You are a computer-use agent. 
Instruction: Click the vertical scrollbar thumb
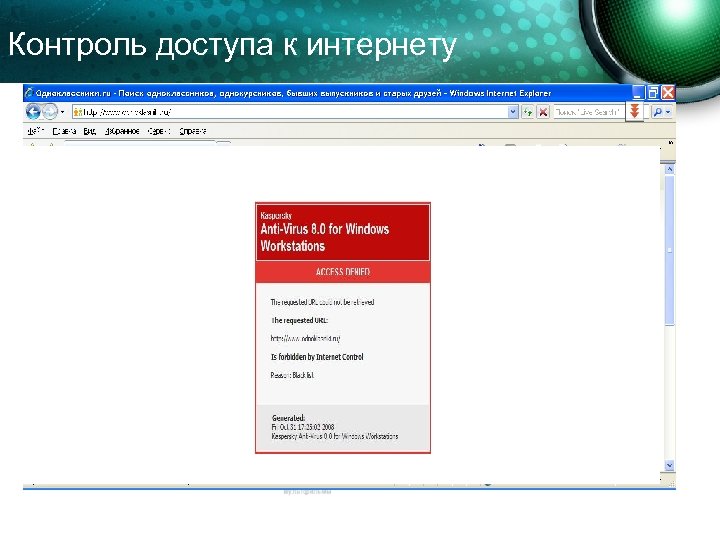click(x=669, y=250)
